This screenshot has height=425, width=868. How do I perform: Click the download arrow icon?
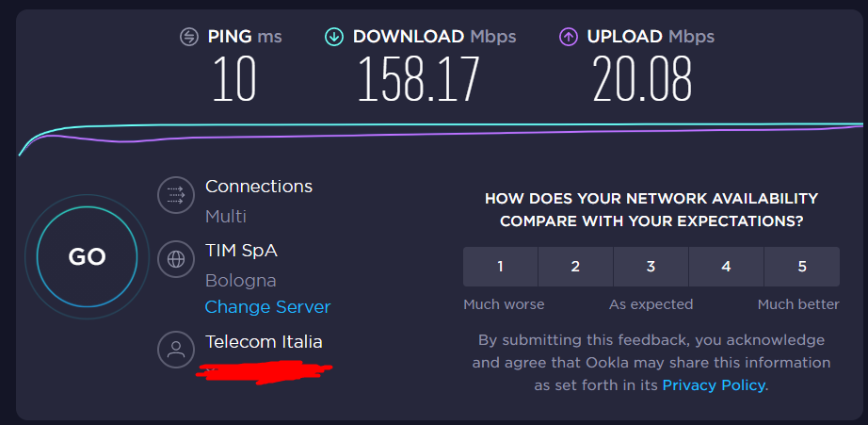coord(333,37)
